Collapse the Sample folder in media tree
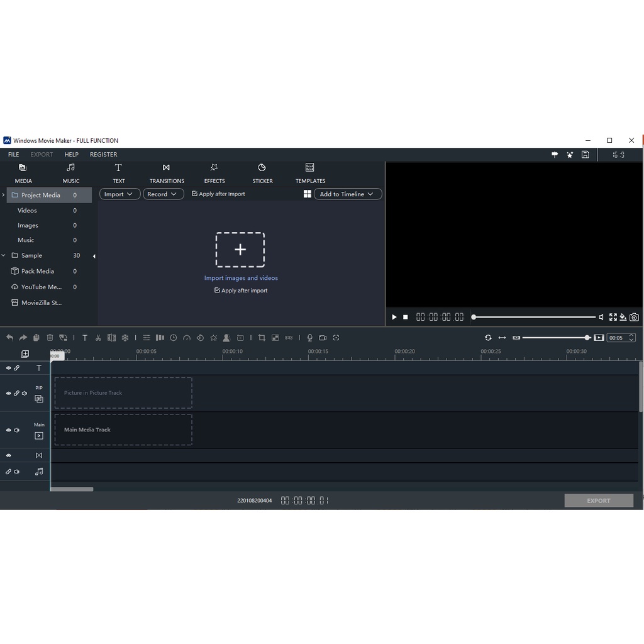The height and width of the screenshot is (644, 644). click(4, 255)
